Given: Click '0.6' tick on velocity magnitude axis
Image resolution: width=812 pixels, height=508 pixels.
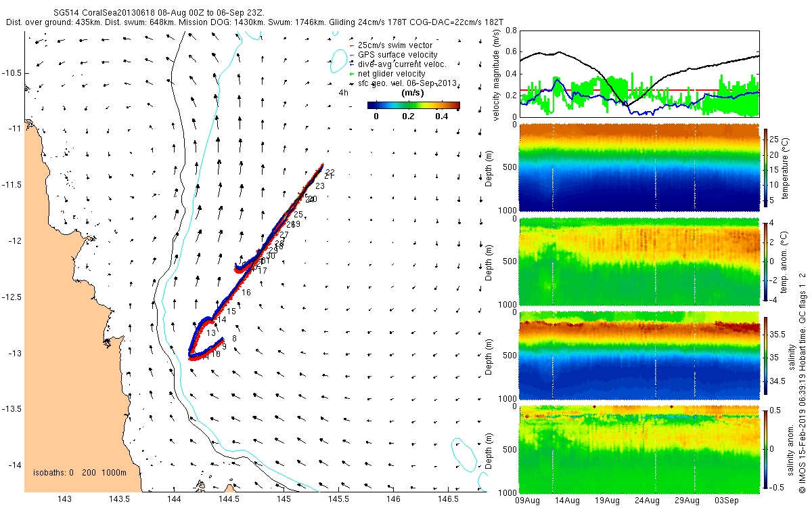Looking at the screenshot, I should click(511, 52).
